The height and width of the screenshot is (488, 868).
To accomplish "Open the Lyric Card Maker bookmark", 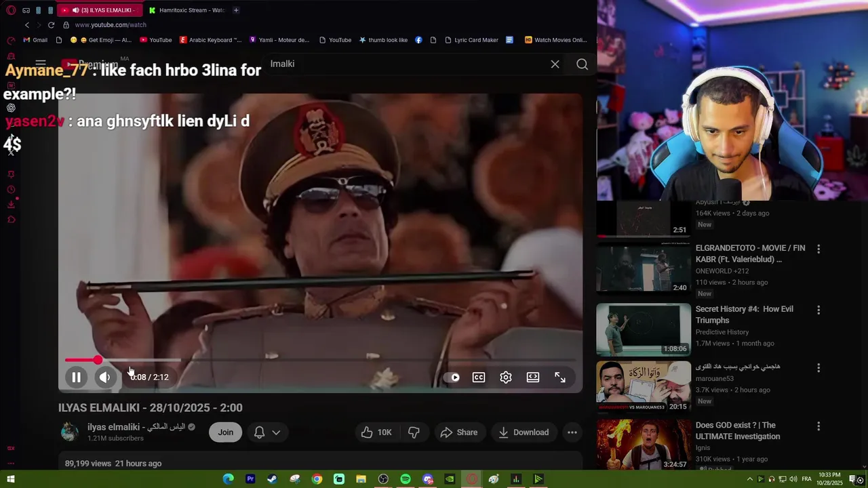I will coord(471,40).
